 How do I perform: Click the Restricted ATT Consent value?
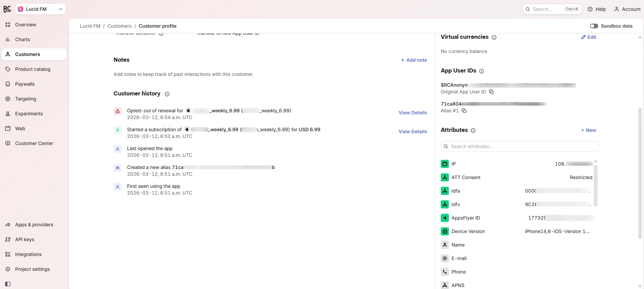(x=581, y=177)
